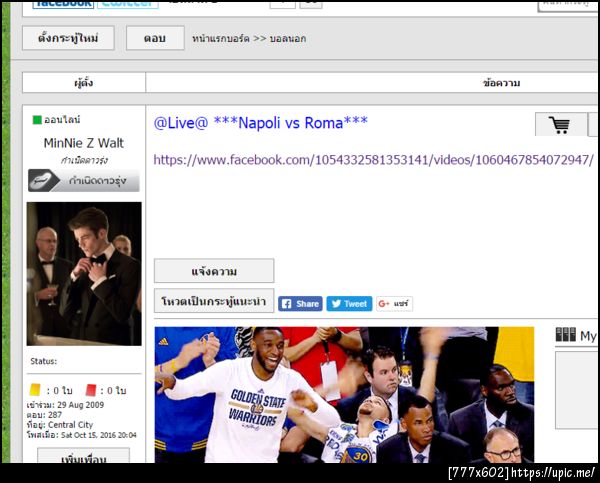The image size is (600, 483).
Task: Share via Google Plus button
Action: pos(394,304)
